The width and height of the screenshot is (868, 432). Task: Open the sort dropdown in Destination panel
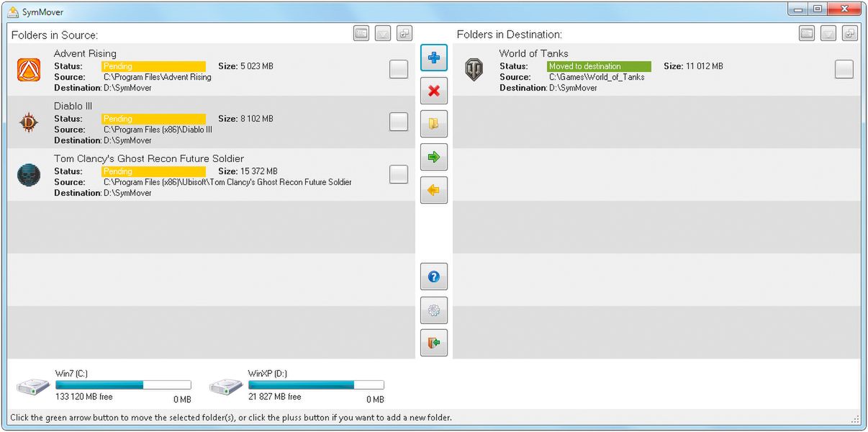pyautogui.click(x=828, y=33)
